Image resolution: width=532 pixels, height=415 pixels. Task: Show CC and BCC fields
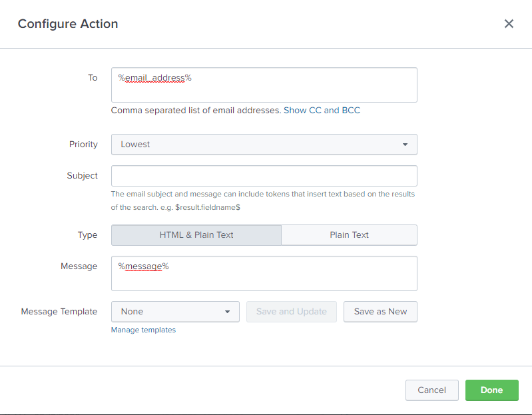point(322,111)
